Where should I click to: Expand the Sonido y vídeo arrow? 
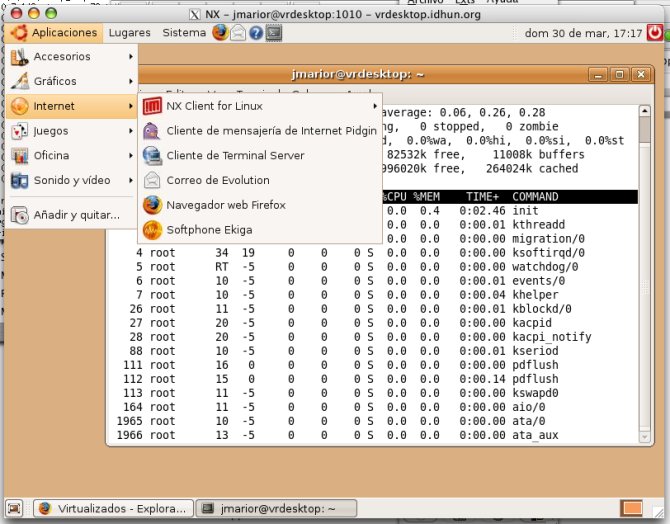pos(131,180)
